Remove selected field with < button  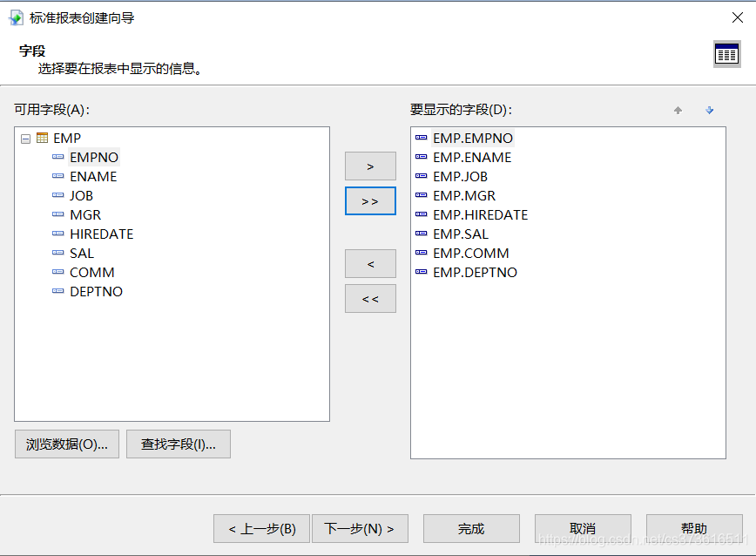(370, 264)
